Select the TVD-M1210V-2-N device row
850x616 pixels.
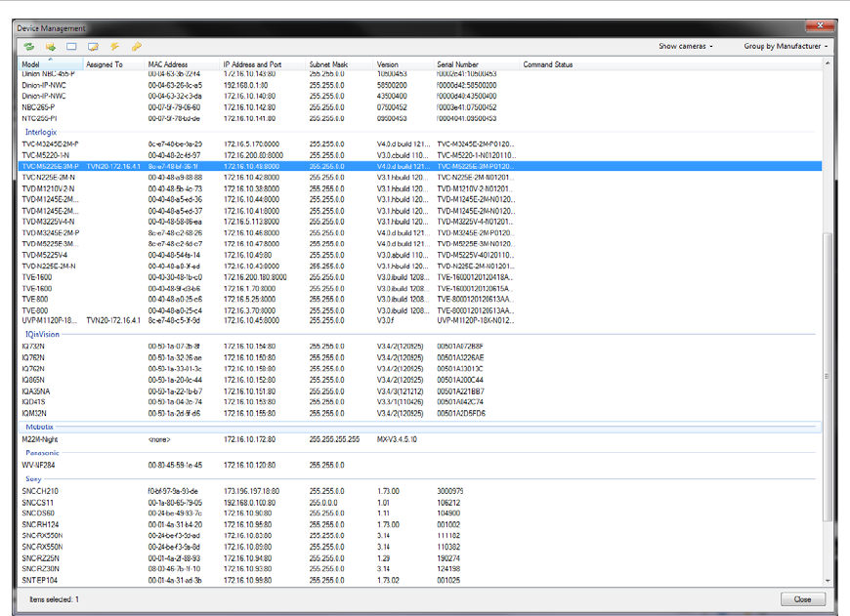[x=420, y=188]
